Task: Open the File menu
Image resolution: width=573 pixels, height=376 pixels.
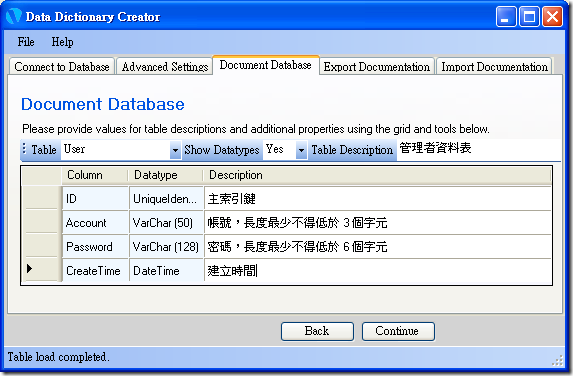Action: (x=26, y=42)
